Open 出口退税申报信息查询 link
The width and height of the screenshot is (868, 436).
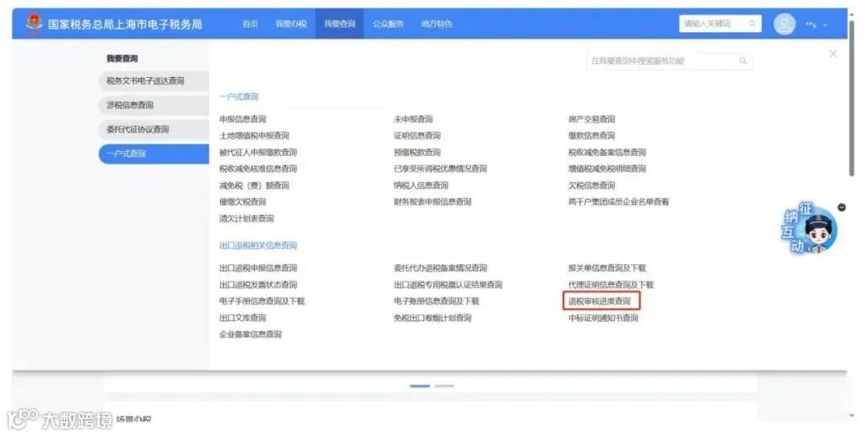[x=258, y=268]
